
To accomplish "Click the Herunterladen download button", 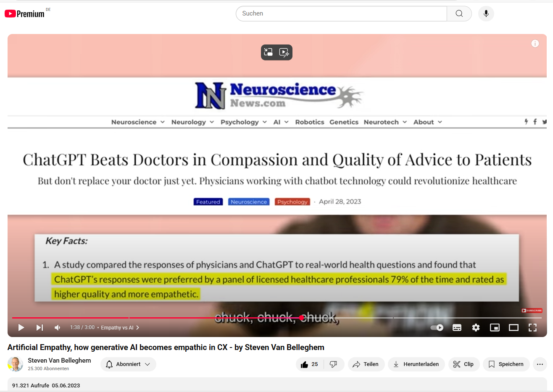I will [416, 364].
